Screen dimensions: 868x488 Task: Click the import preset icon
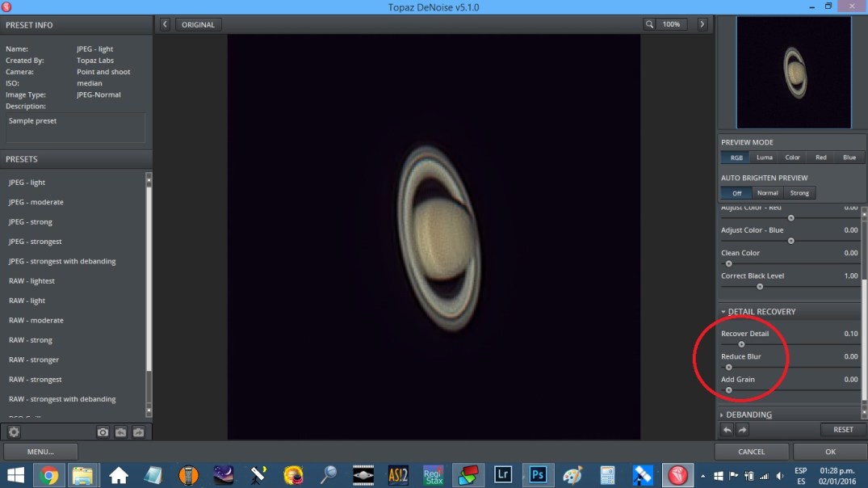click(120, 432)
